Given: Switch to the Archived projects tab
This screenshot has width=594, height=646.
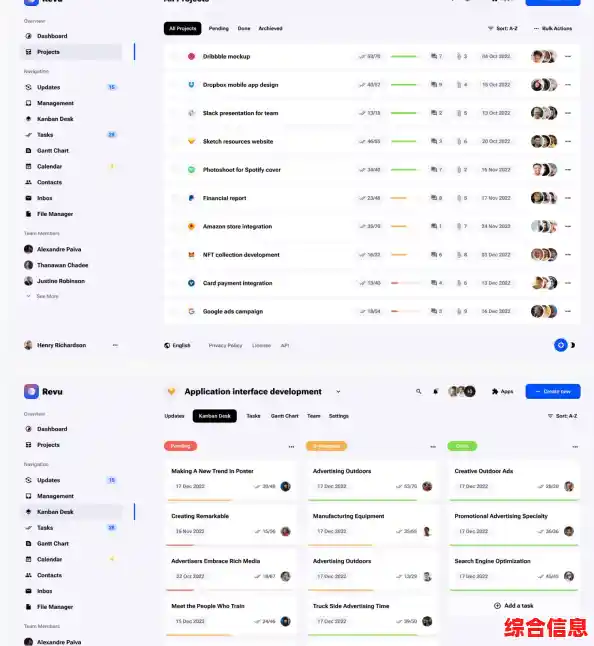Looking at the screenshot, I should 270,28.
